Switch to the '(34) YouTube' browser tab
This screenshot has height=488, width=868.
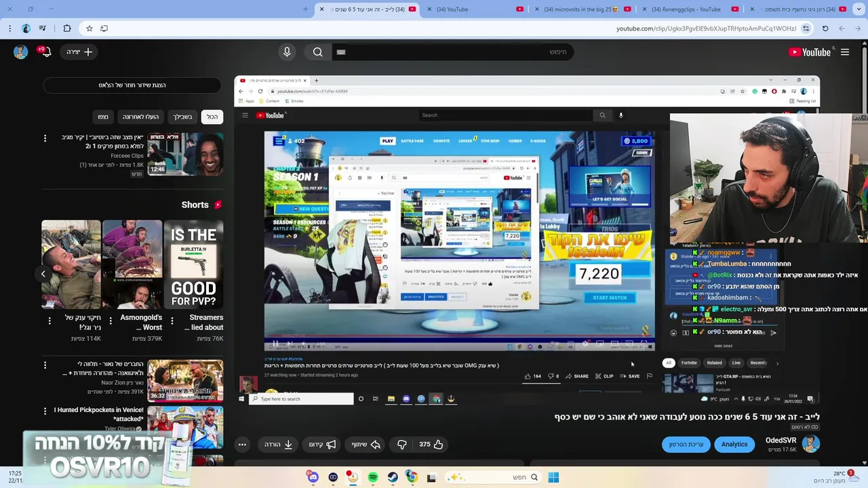475,9
